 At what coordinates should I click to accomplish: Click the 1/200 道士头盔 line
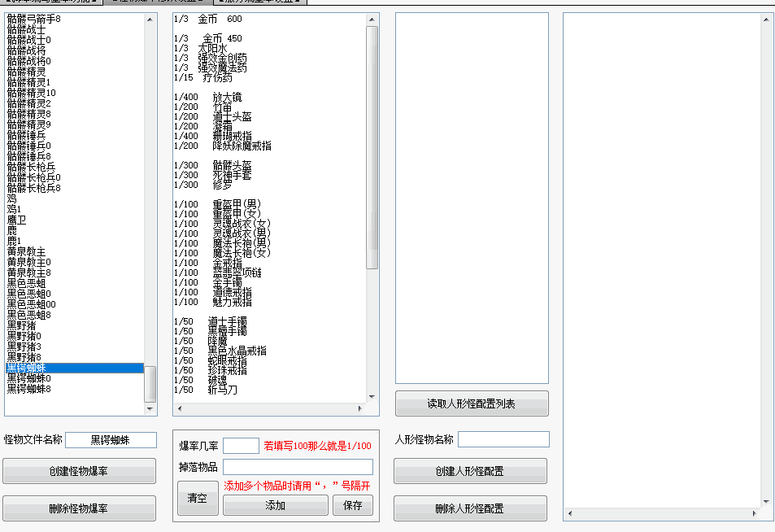(x=212, y=116)
